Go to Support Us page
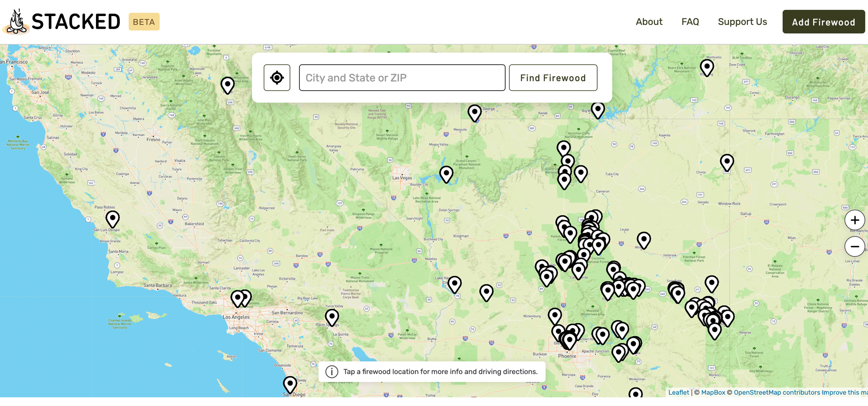 [742, 22]
